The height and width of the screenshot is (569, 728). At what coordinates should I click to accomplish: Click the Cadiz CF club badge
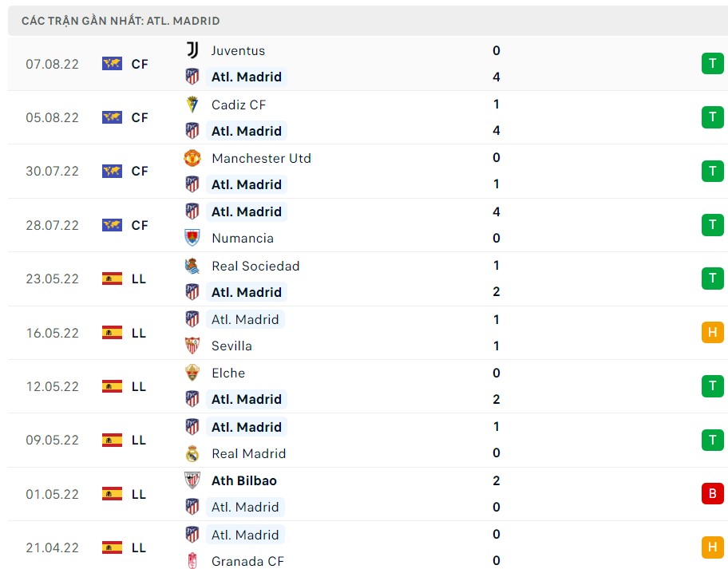tap(192, 105)
